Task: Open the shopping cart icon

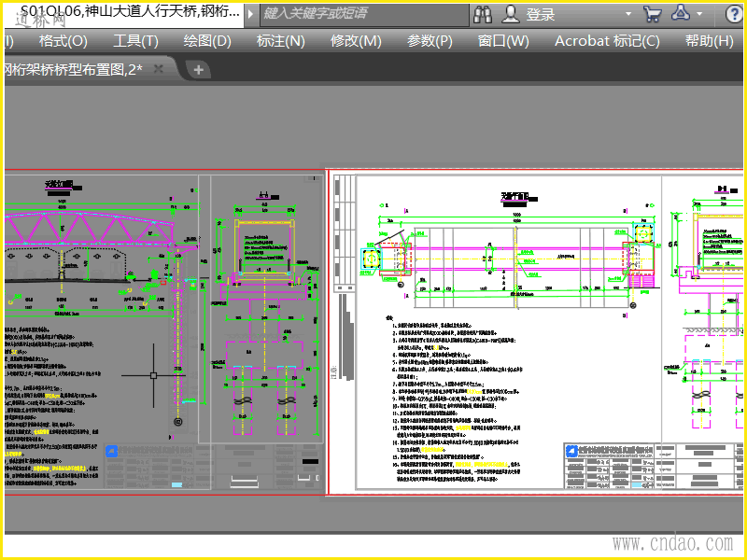Action: (x=652, y=14)
